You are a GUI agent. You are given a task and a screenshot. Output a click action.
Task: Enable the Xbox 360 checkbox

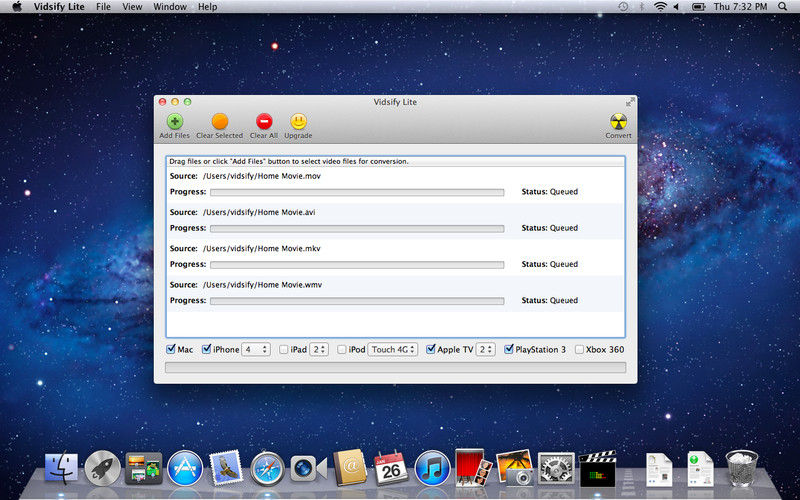tap(579, 349)
